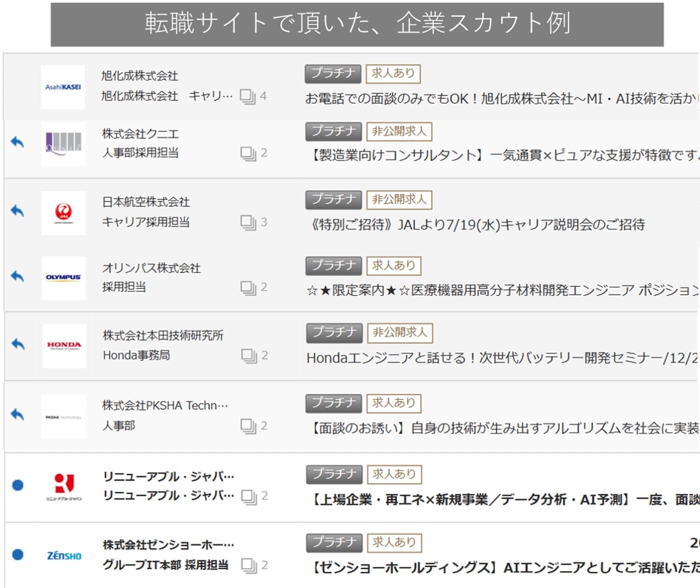Image resolution: width=700 pixels, height=588 pixels.
Task: Click グループIT本部 採用担当 label
Action: [166, 565]
